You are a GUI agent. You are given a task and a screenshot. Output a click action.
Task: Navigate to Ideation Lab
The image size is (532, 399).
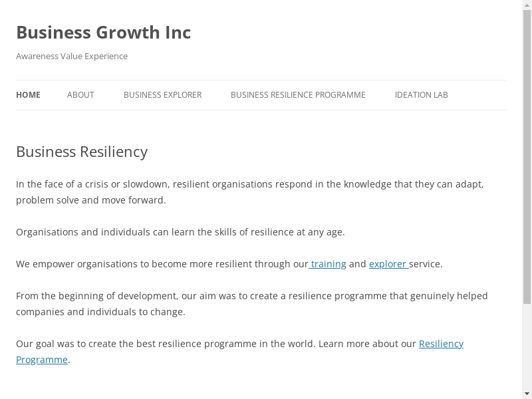tap(421, 95)
